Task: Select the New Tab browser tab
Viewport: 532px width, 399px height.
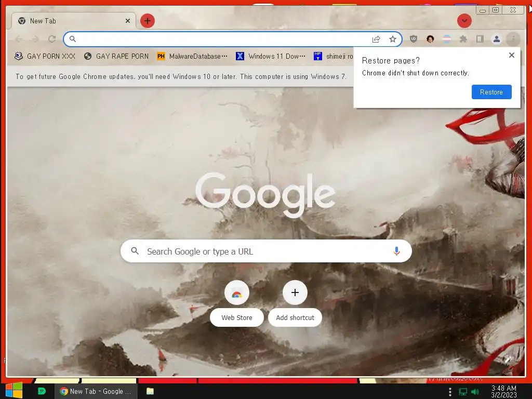Action: (x=74, y=21)
